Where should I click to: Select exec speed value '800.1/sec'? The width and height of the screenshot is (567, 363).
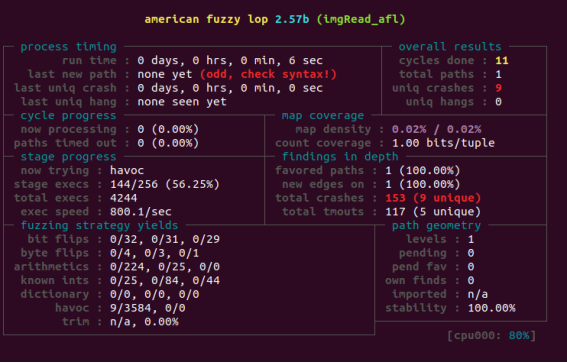141,212
